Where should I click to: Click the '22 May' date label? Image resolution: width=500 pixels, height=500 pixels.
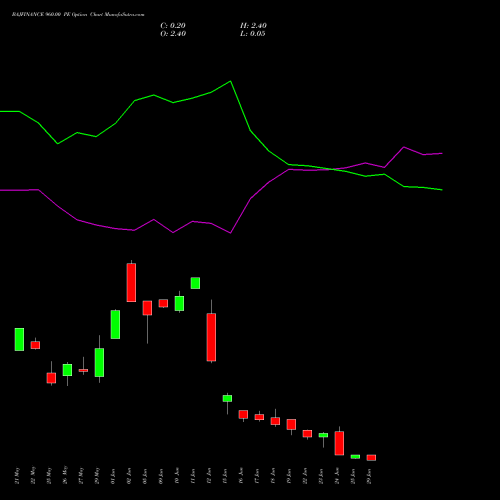(x=33, y=476)
